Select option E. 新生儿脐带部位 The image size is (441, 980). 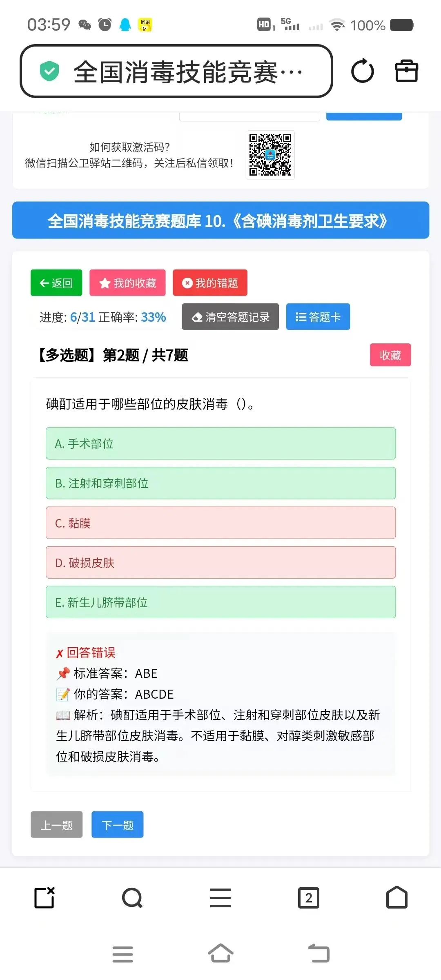tap(220, 602)
